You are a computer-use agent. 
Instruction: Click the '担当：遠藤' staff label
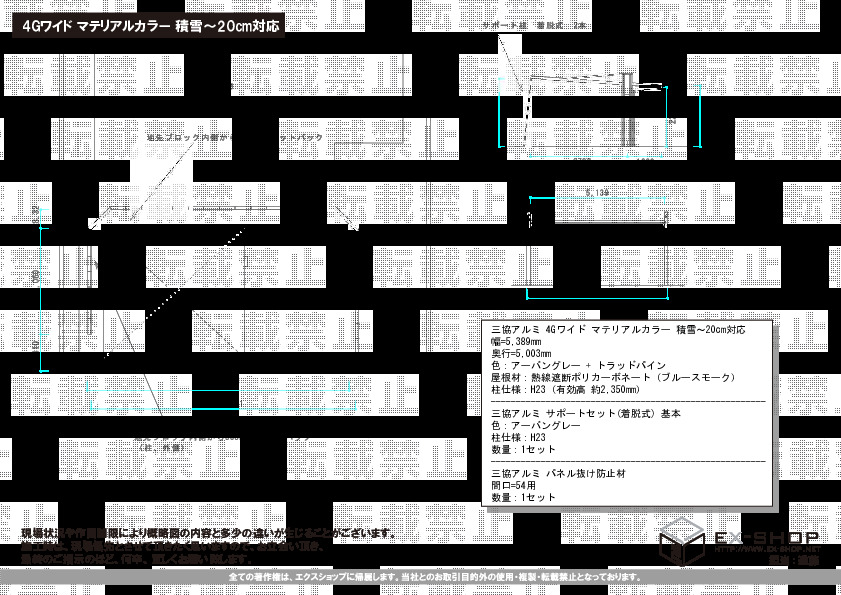click(x=793, y=559)
